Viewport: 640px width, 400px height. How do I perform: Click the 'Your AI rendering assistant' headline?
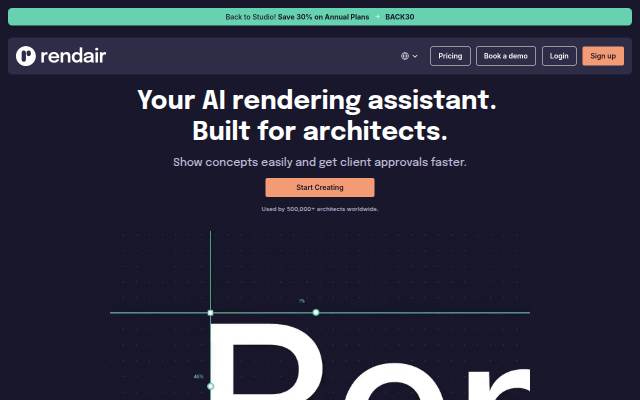pyautogui.click(x=317, y=100)
